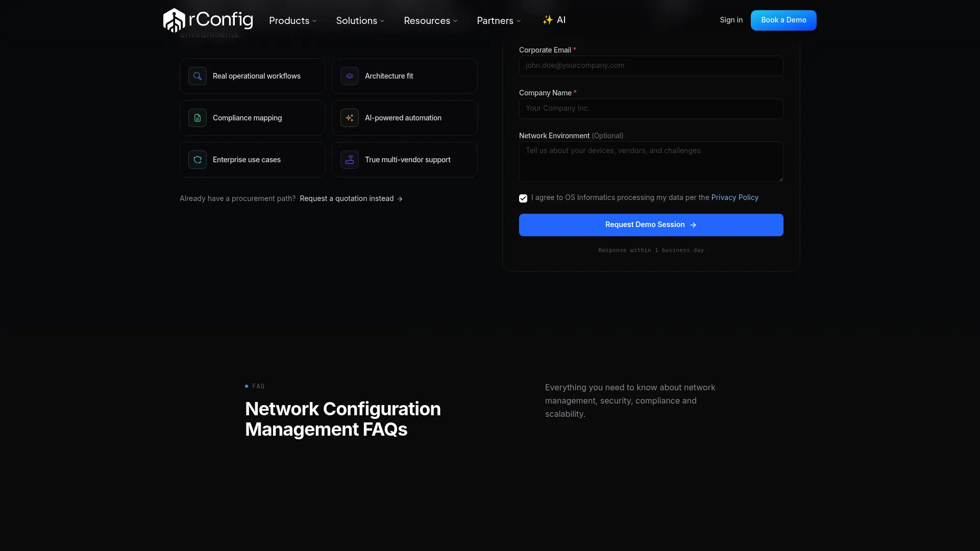The image size is (980, 551).
Task: Go to the AI nav item
Action: coord(554,20)
